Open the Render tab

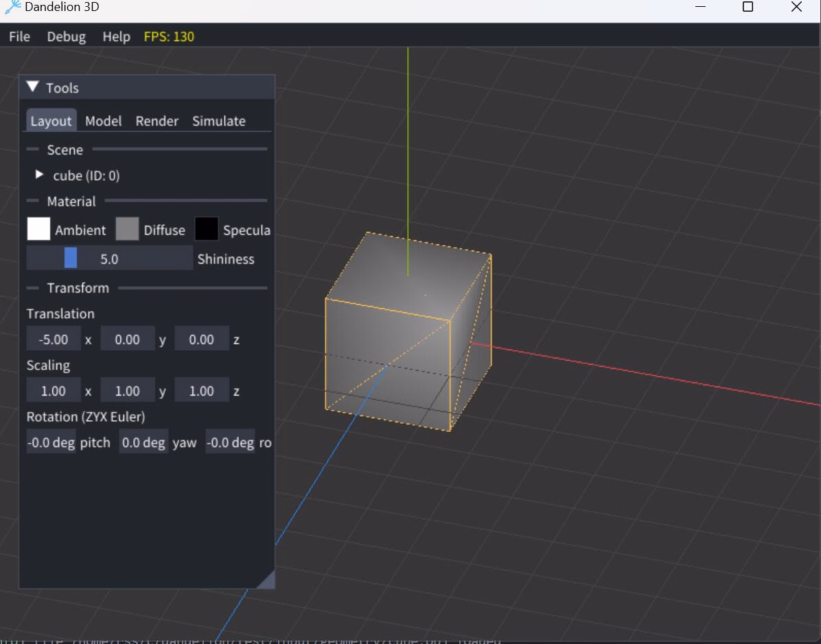click(x=157, y=121)
